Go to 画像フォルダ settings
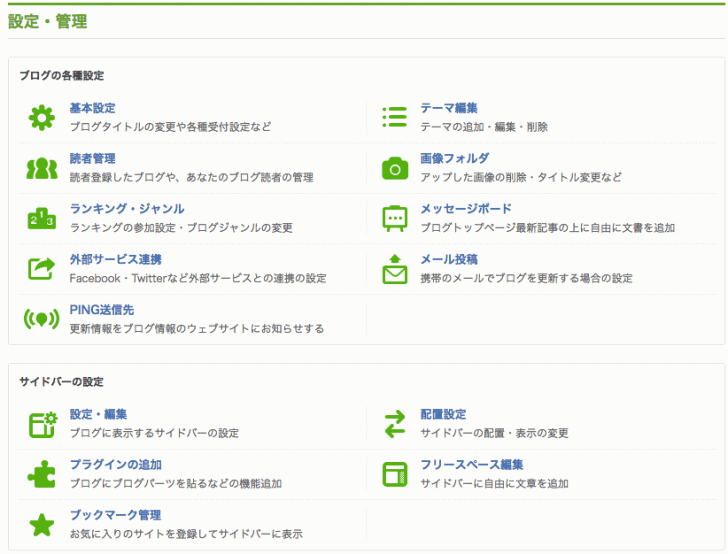728x554 pixels. pyautogui.click(x=454, y=159)
